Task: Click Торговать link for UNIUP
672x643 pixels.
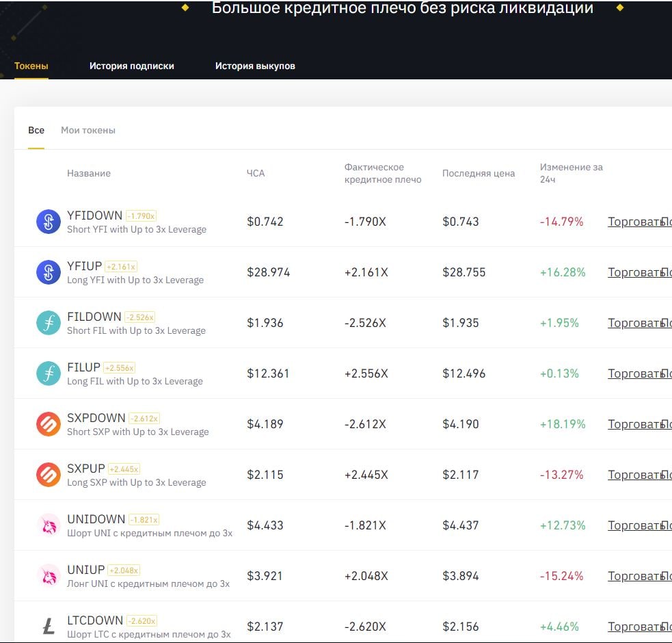Action: tap(636, 576)
